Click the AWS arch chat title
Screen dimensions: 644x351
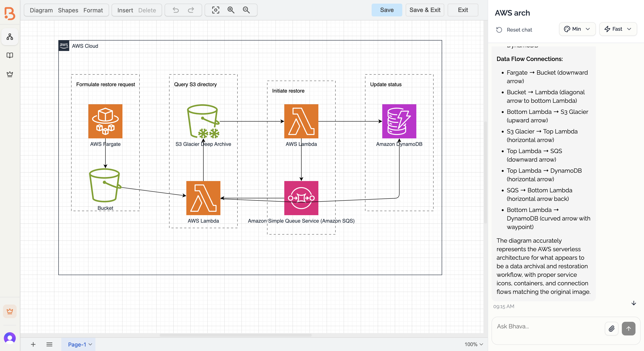512,13
